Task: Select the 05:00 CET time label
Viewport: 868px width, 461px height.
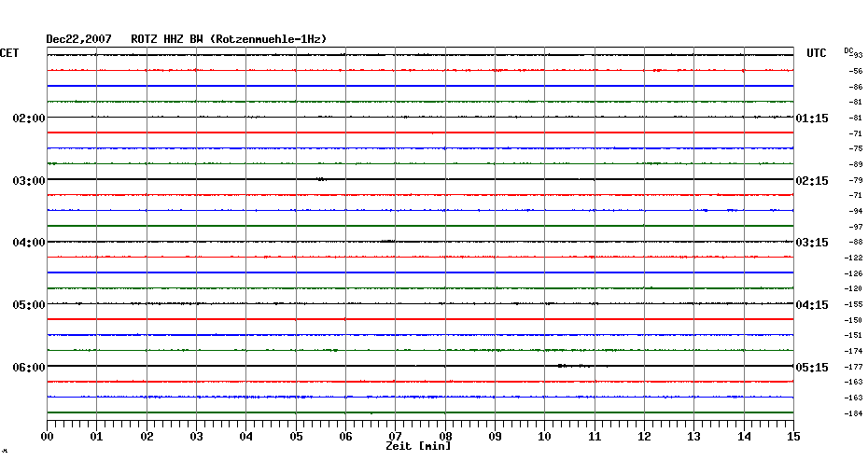Action: tap(29, 305)
